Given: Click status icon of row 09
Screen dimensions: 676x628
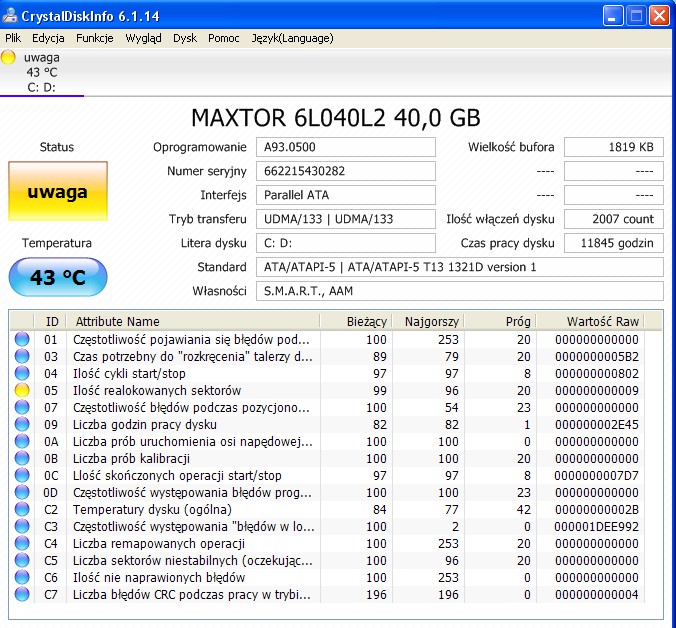Looking at the screenshot, I should pyautogui.click(x=22, y=425).
